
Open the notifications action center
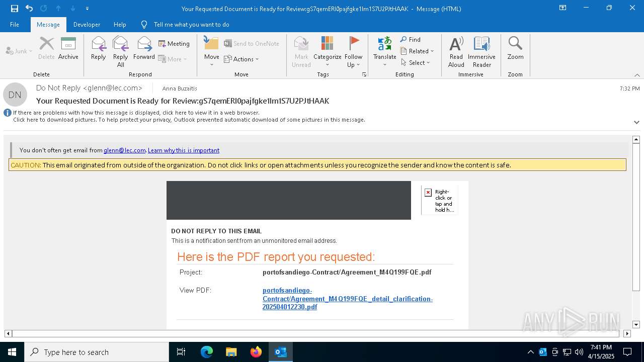pyautogui.click(x=627, y=352)
